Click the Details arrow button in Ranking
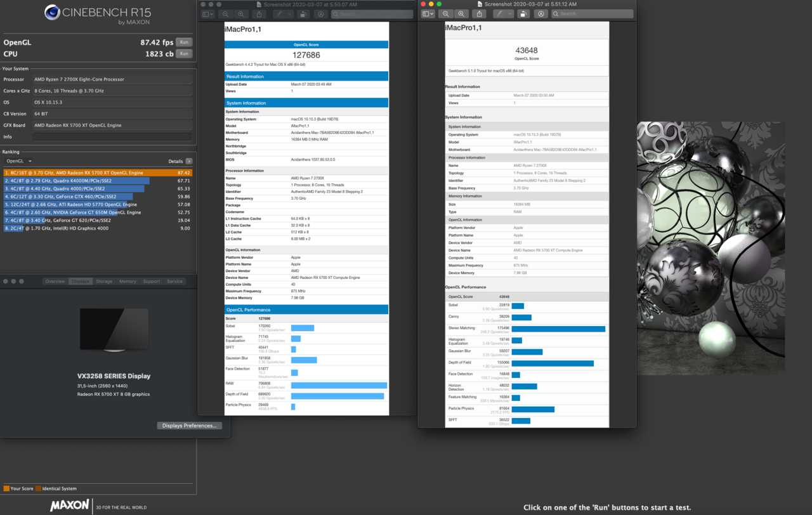Viewport: 812px width, 515px height. click(188, 161)
